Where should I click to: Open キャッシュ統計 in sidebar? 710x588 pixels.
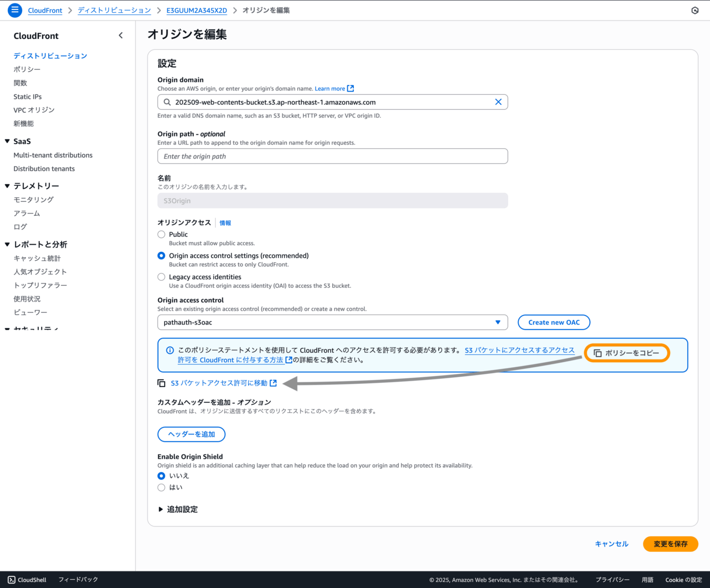[x=37, y=258]
